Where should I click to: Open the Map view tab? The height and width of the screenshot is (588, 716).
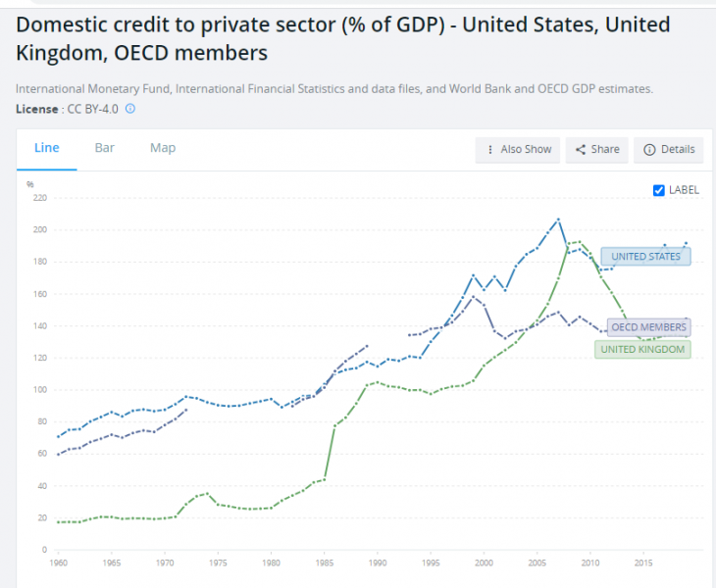(163, 148)
